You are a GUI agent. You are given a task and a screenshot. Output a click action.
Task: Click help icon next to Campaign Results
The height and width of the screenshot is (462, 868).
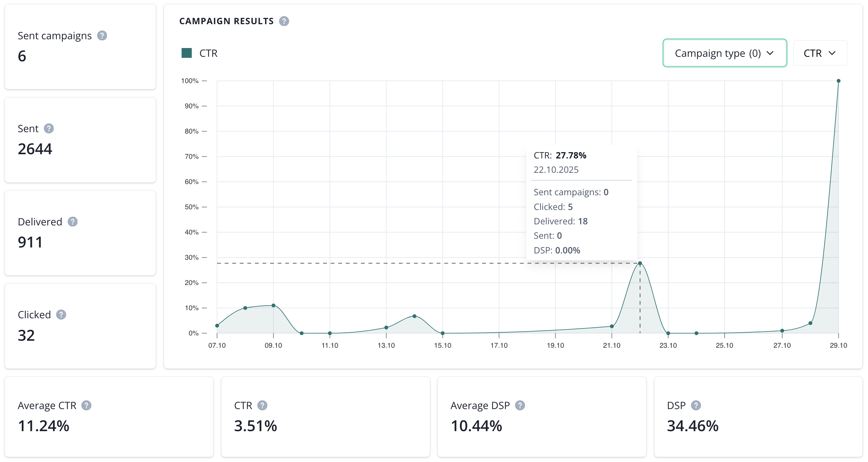coord(284,21)
